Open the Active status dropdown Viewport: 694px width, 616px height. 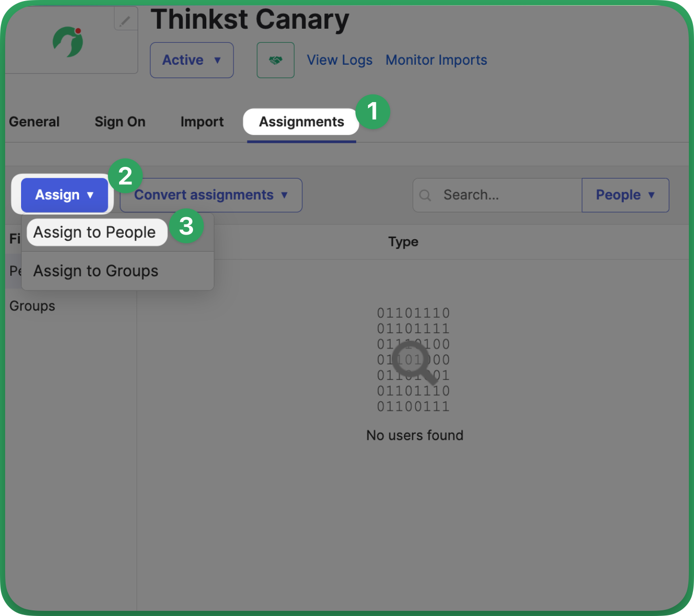(x=191, y=60)
